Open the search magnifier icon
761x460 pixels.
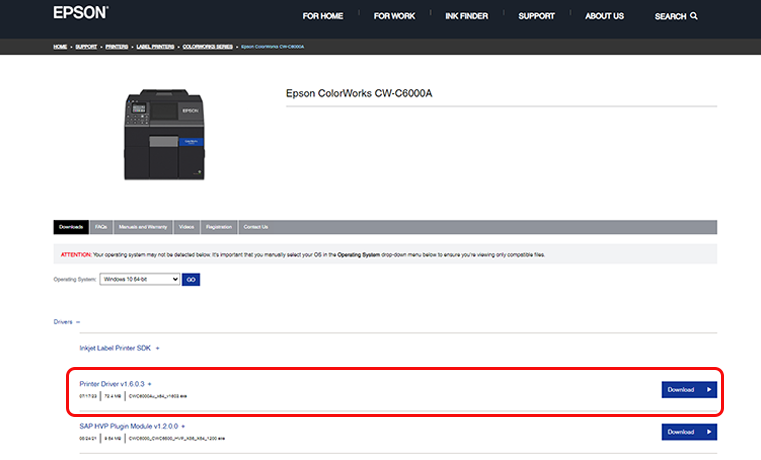pos(694,16)
